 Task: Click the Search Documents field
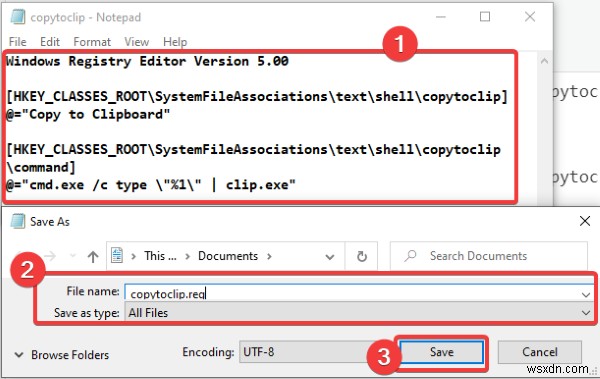click(x=488, y=256)
